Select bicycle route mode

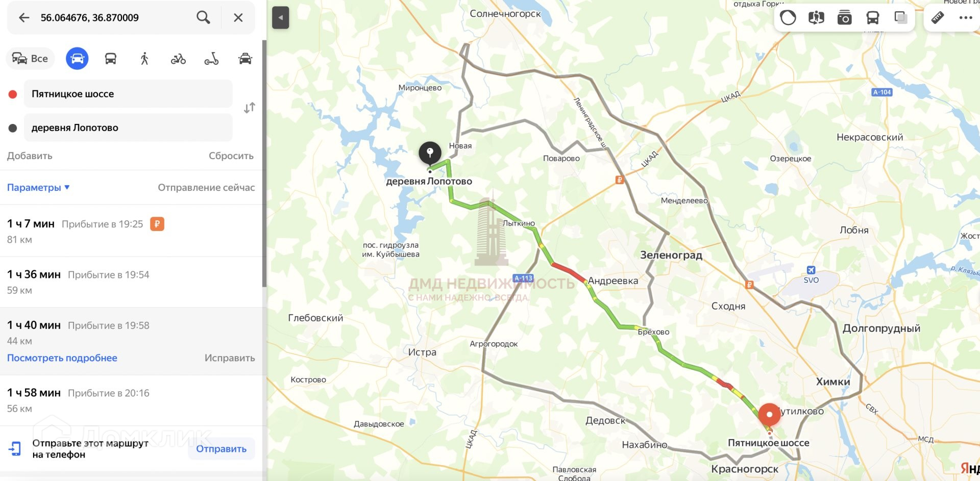click(178, 59)
